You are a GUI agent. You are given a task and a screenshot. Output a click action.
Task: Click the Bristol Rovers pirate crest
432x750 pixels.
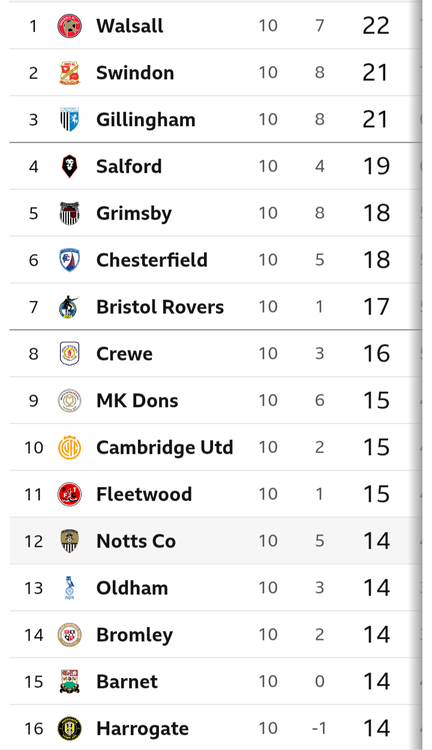coord(69,307)
